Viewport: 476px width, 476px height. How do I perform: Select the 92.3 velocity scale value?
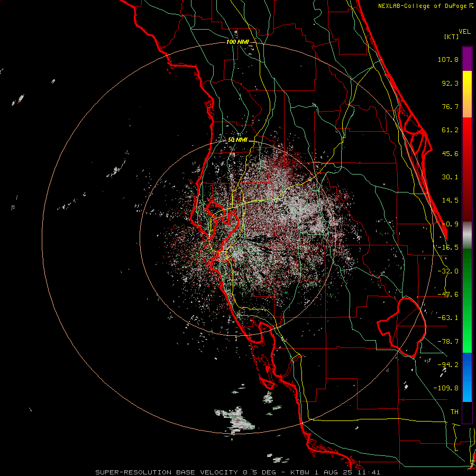tap(450, 83)
